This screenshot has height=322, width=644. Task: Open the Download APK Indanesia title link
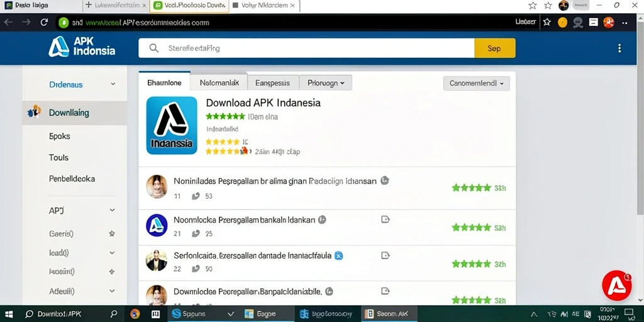264,103
